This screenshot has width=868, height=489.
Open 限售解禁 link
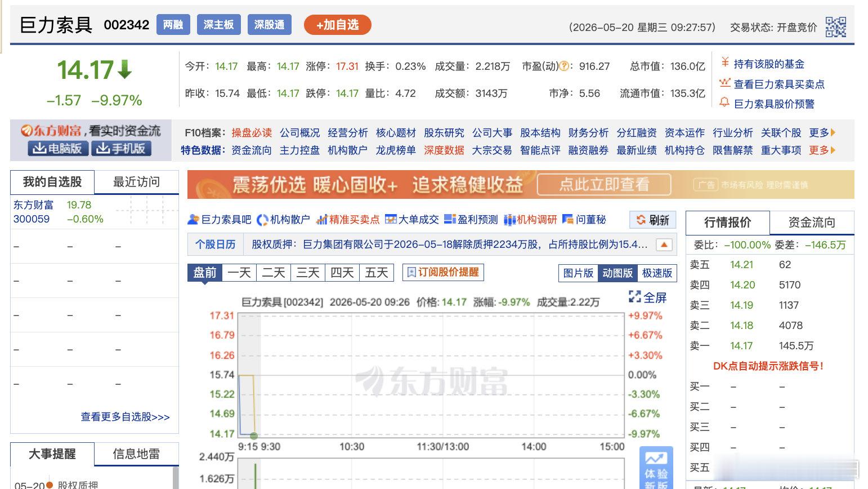click(732, 150)
